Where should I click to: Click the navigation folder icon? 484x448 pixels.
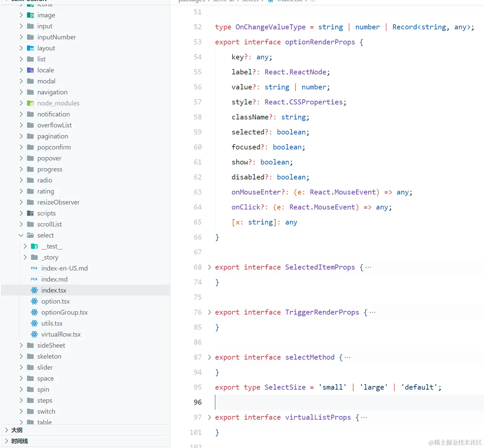pos(30,92)
